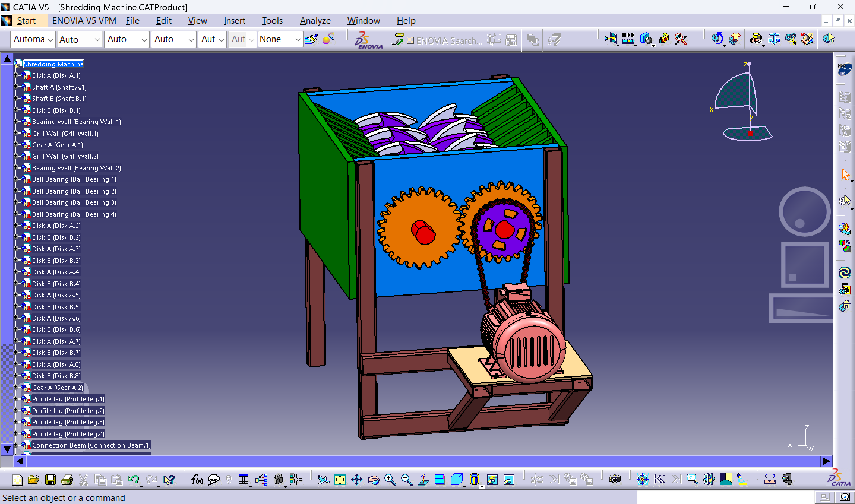Open the view mode cube dropdown arrow
Viewport: 855px width, 504px height.
point(464,486)
